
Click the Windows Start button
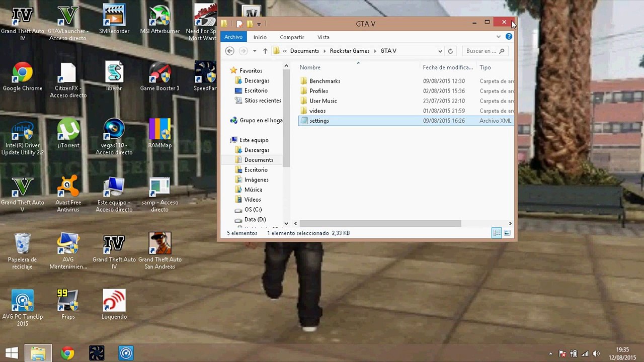[12, 353]
